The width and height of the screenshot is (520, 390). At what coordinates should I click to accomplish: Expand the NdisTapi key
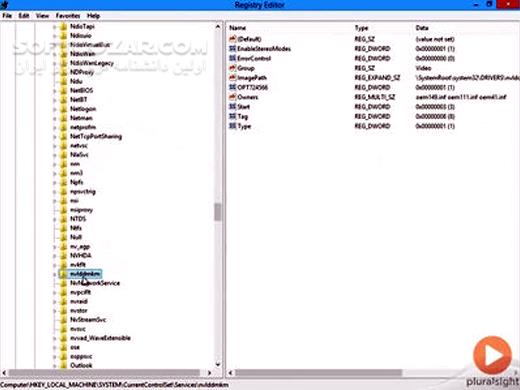tap(55, 26)
